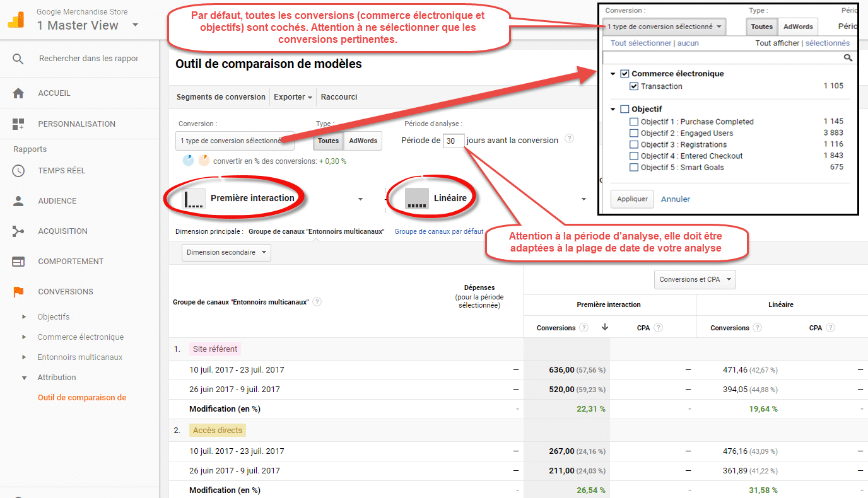Click the Accueil home icon

[x=18, y=93]
